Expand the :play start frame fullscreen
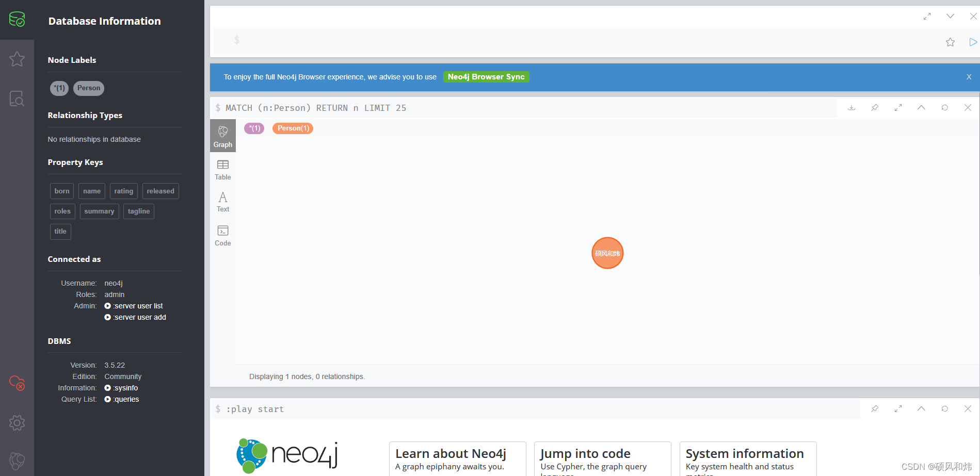 point(898,409)
